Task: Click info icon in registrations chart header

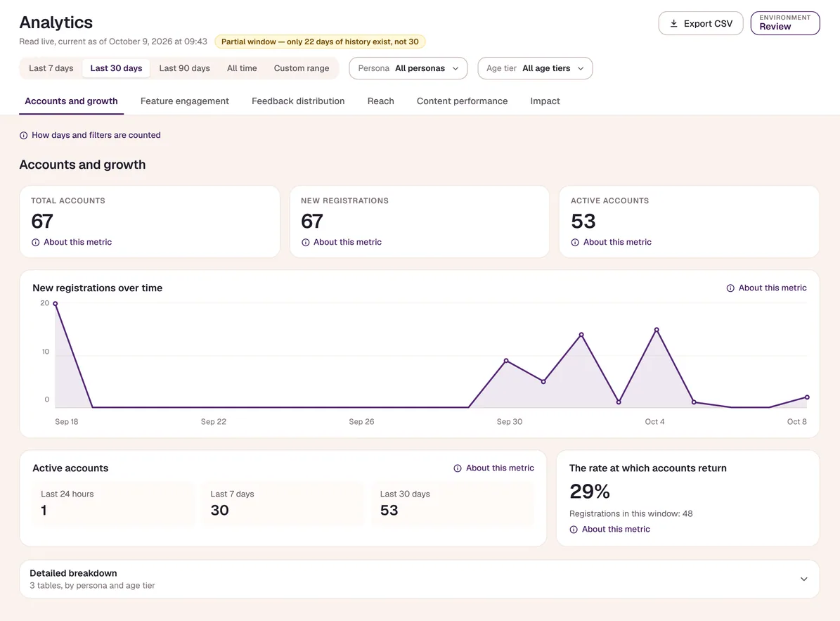Action: click(730, 288)
